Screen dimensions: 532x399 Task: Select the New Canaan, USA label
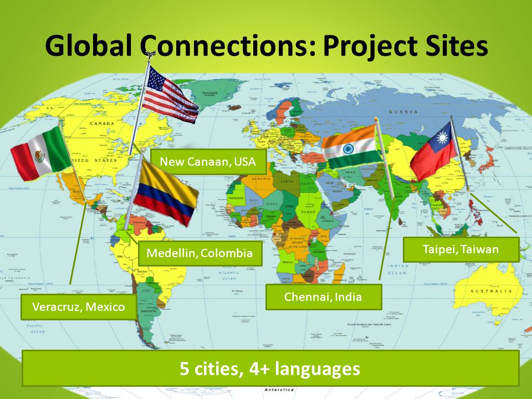[x=208, y=161]
